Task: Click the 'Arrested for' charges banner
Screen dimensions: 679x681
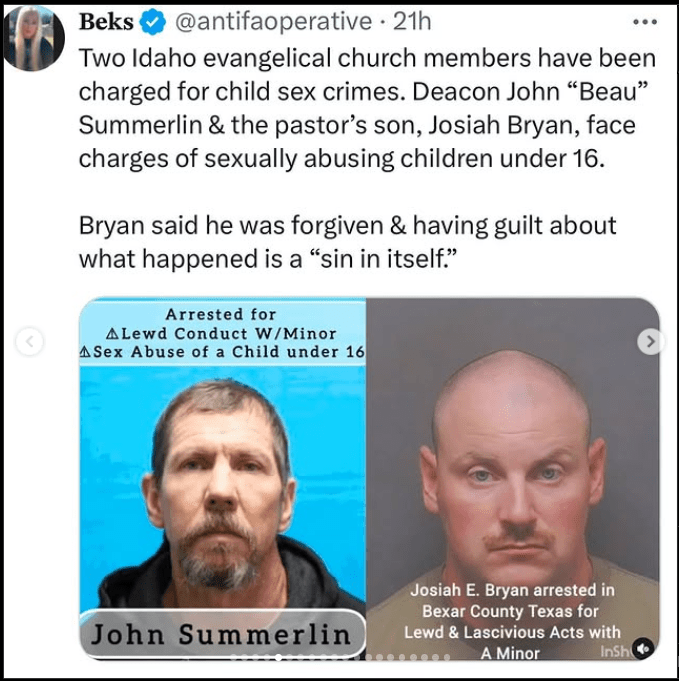Action: [x=222, y=333]
